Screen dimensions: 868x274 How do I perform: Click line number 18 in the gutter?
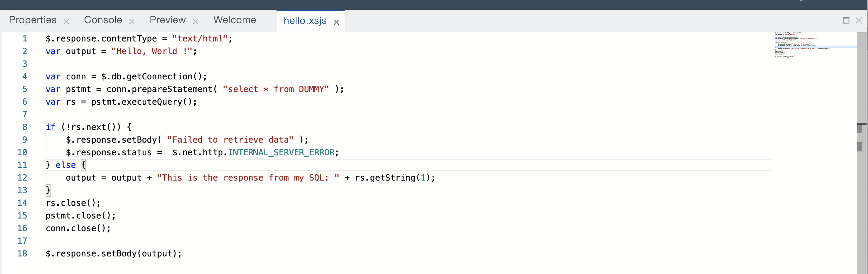[22, 254]
